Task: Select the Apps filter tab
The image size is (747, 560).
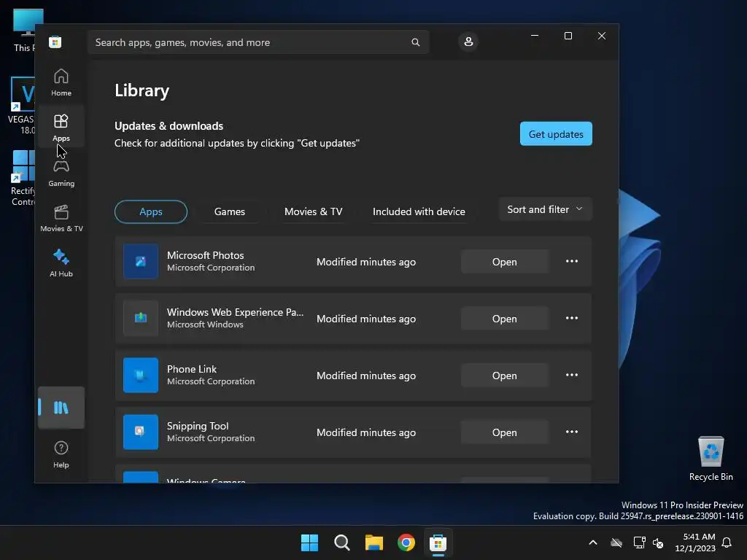Action: pos(151,211)
